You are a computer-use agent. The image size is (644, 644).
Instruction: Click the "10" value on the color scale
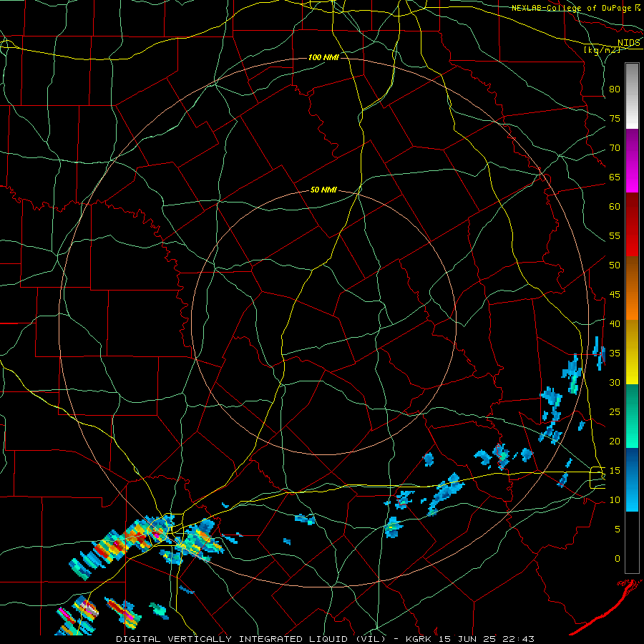(615, 500)
